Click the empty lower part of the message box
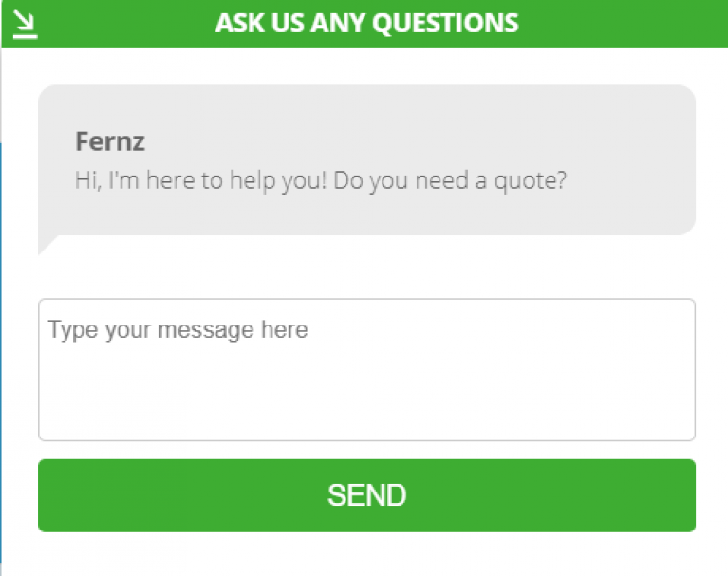The width and height of the screenshot is (728, 576). (x=366, y=408)
